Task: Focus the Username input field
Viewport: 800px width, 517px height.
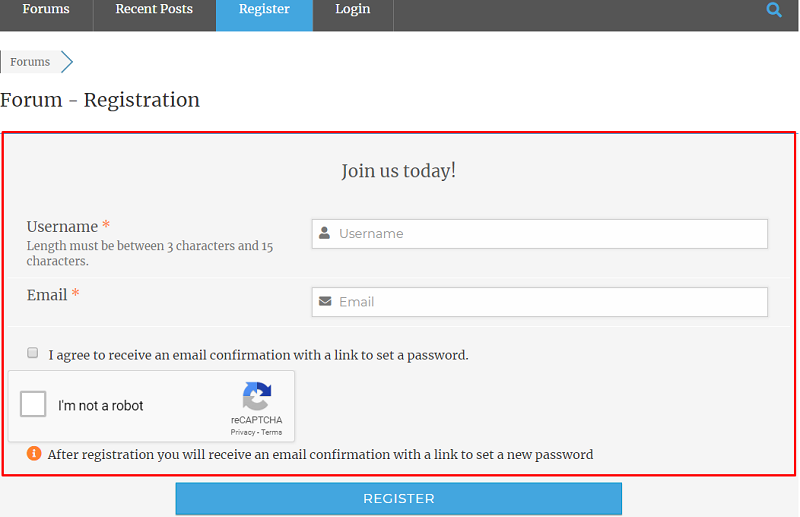Action: (540, 234)
